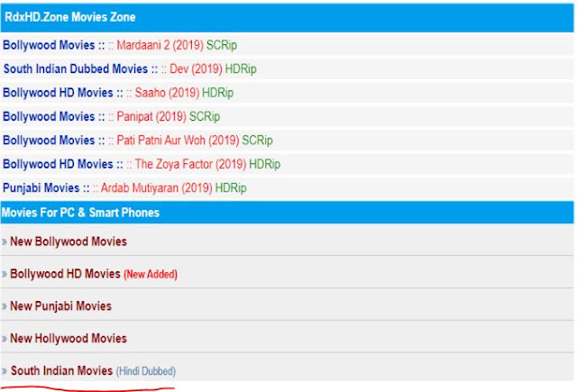The height and width of the screenshot is (392, 577).
Task: Open the Mardaani 2 (2019) SCRip link
Action: point(177,45)
